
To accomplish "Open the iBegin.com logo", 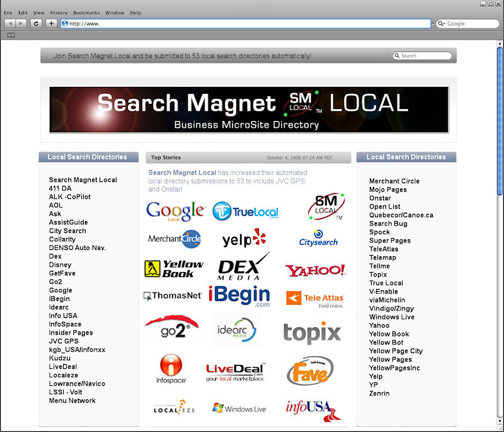I will [x=239, y=296].
